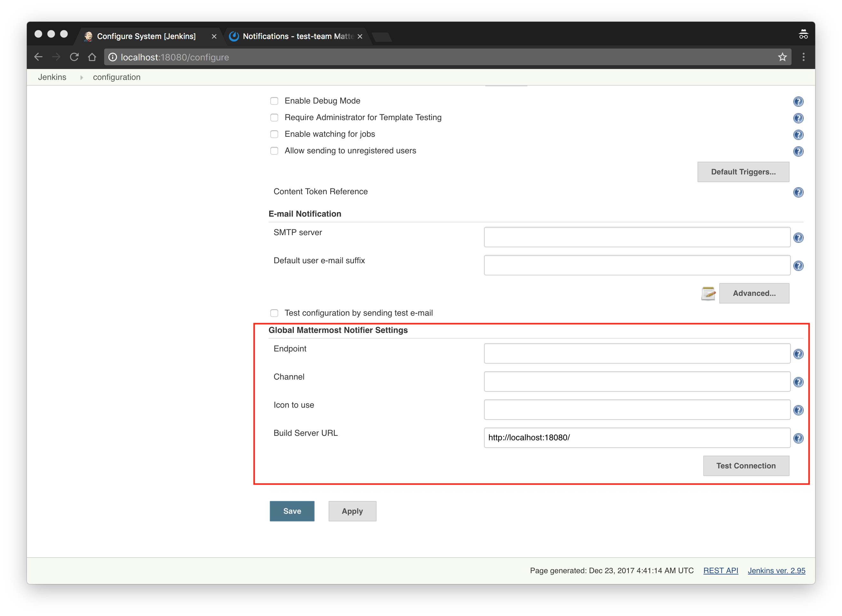The height and width of the screenshot is (616, 842).
Task: Expand Advanced e-mail notification settings
Action: coord(753,293)
